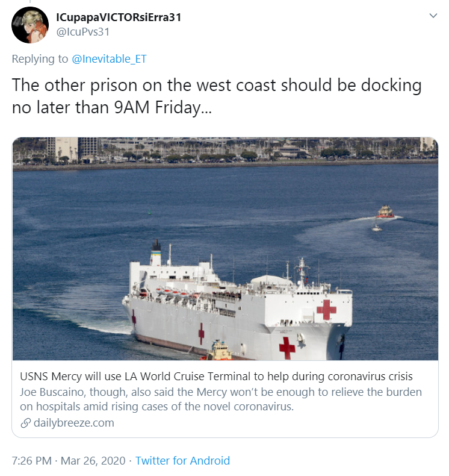Visit the @IcuPvs31 handle
Image resolution: width=449 pixels, height=476 pixels.
tap(83, 32)
